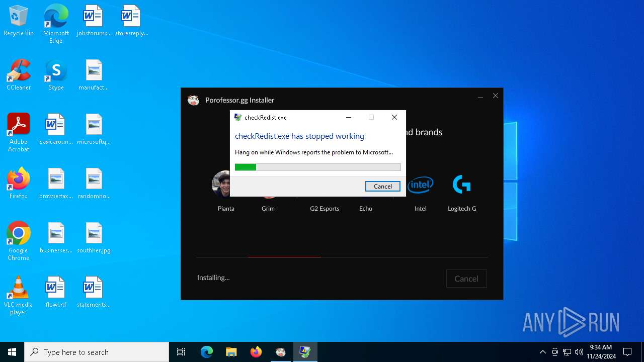The width and height of the screenshot is (644, 362).
Task: Select the browsertax image file on desktop
Action: click(x=56, y=184)
